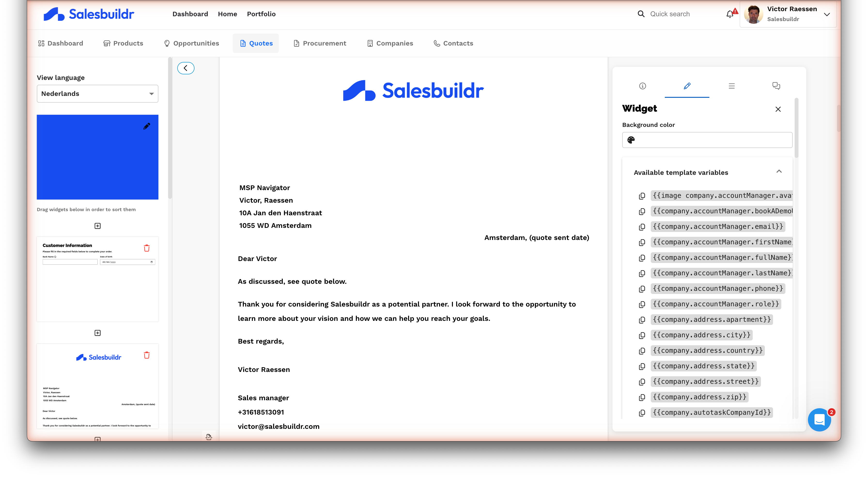Copy company.accountManager.lastName variable
Image resolution: width=868 pixels, height=477 pixels.
[x=642, y=274]
